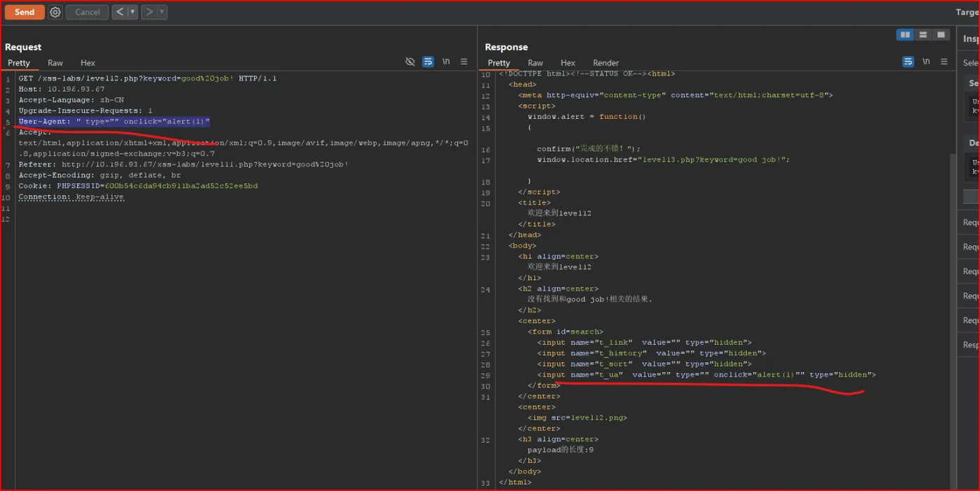Open Response pane hamburger options menu

(944, 62)
